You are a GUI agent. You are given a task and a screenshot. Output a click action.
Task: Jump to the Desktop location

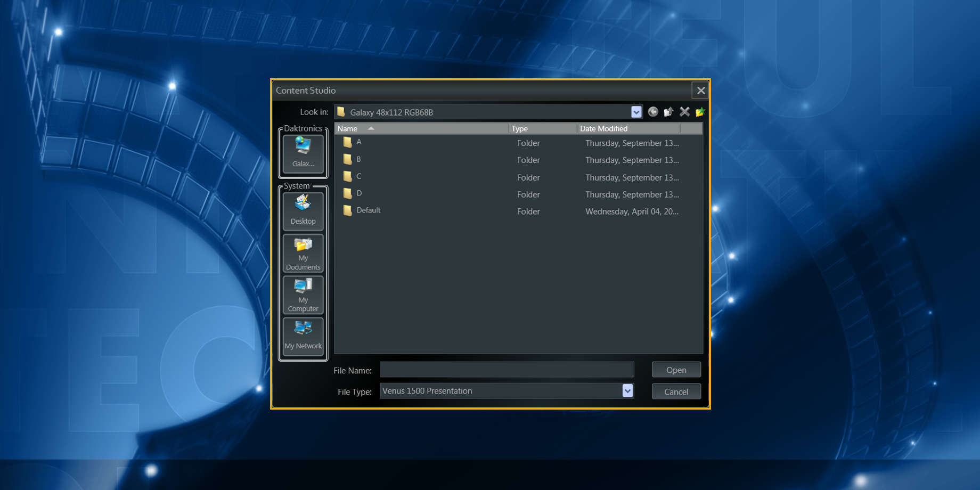pyautogui.click(x=303, y=211)
